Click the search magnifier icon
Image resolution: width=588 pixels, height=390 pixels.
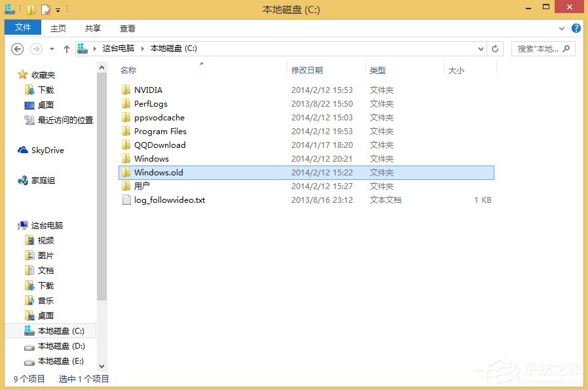(566, 48)
